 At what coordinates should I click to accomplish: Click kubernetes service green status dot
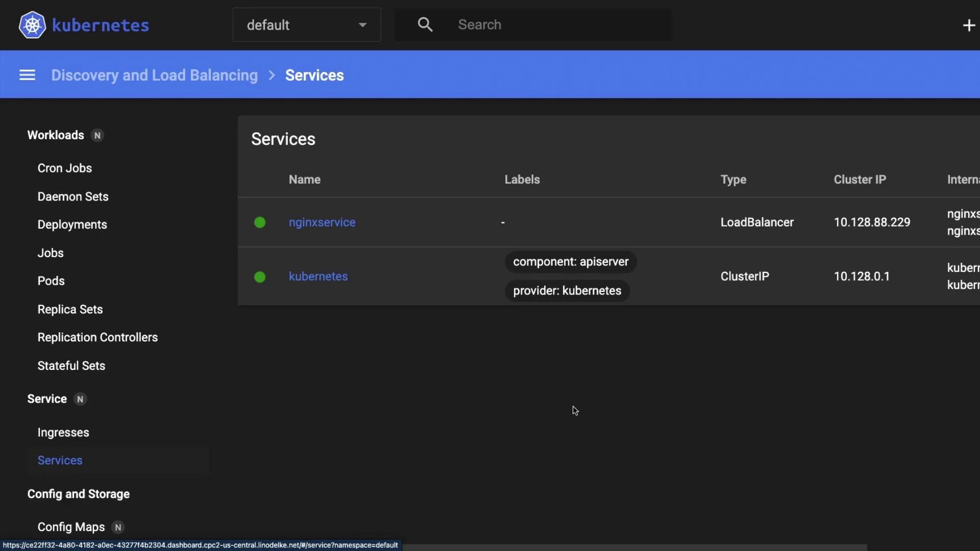pyautogui.click(x=260, y=277)
